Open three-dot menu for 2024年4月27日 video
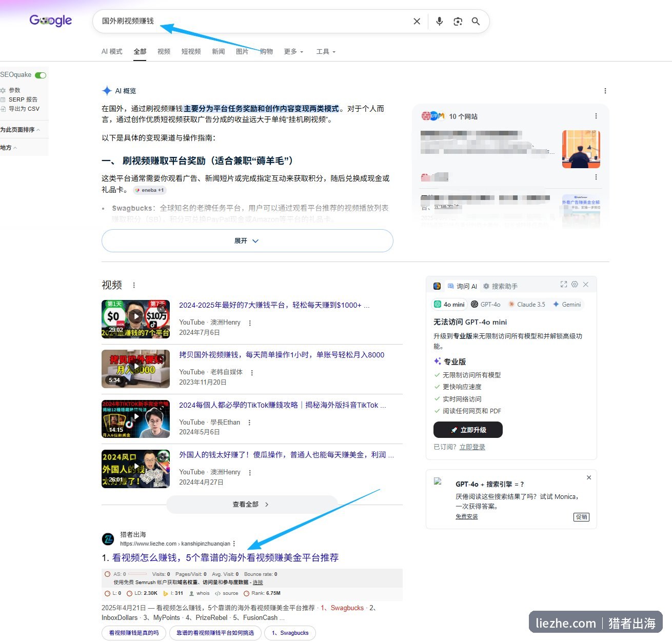Image resolution: width=672 pixels, height=642 pixels. [250, 472]
